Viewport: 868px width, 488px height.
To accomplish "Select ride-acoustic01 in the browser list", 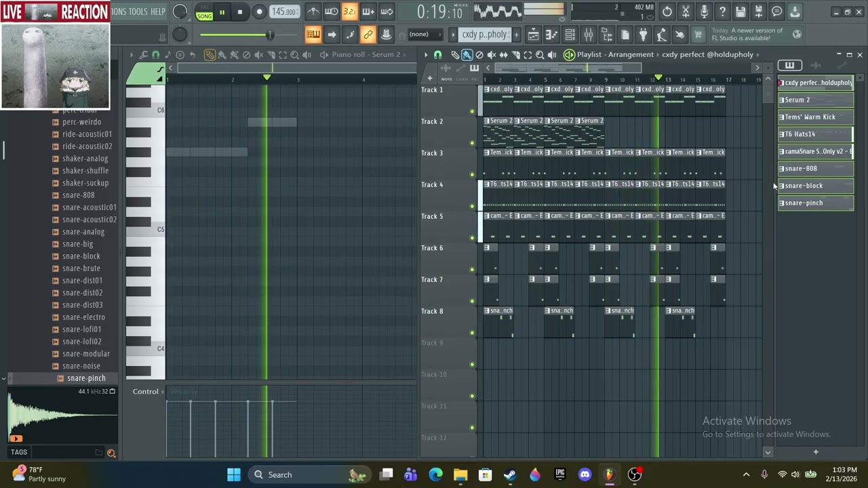I will (x=87, y=134).
